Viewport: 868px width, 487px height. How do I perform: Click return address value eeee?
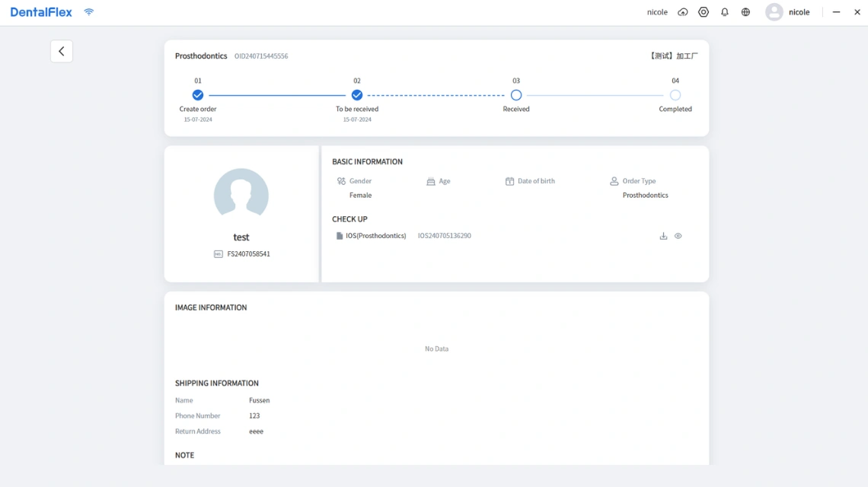pyautogui.click(x=256, y=431)
